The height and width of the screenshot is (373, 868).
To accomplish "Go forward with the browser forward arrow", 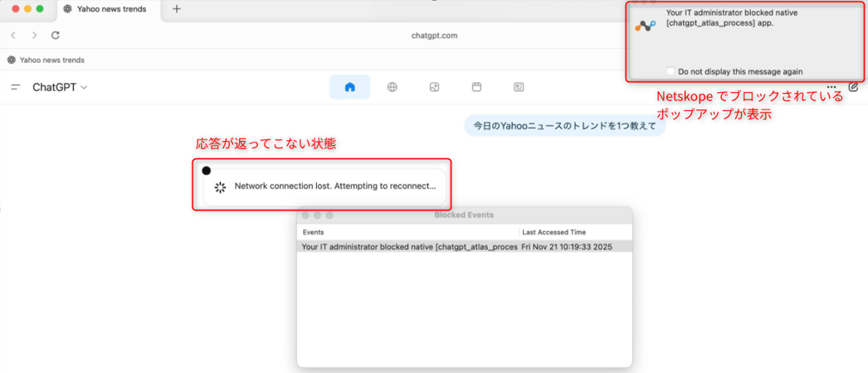I will [x=34, y=36].
